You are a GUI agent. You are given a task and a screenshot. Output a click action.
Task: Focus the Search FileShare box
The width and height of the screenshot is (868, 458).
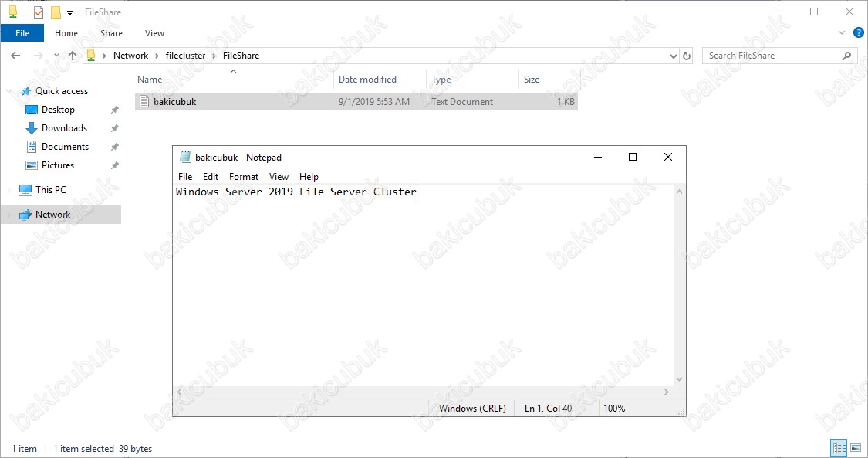(x=779, y=56)
